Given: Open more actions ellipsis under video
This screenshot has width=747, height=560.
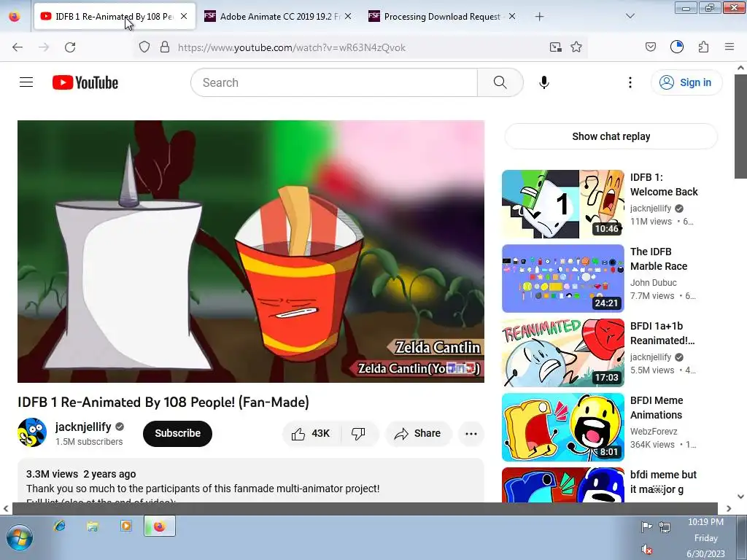Looking at the screenshot, I should pyautogui.click(x=471, y=433).
